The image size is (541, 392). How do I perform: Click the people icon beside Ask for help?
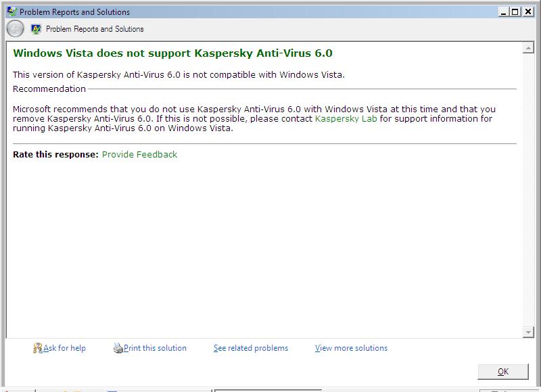(x=38, y=349)
